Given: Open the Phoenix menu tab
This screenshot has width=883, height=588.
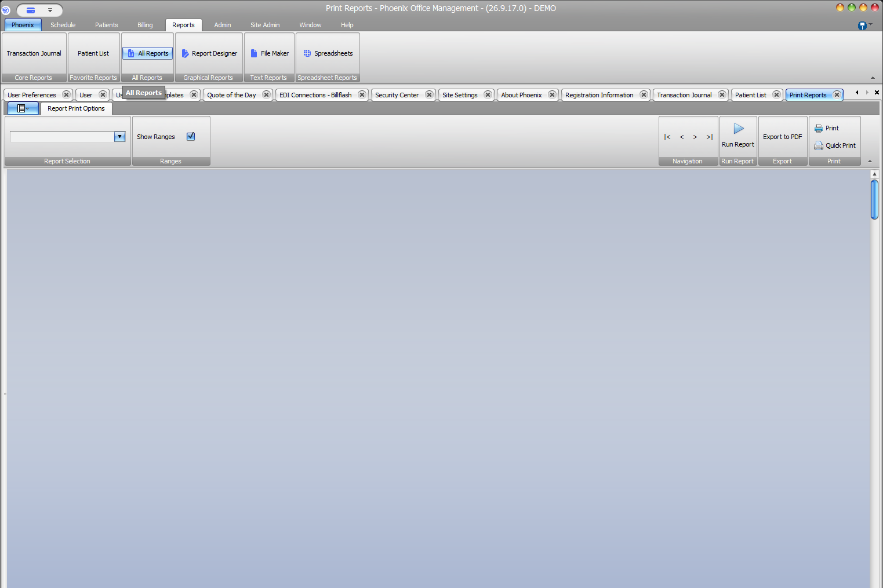Looking at the screenshot, I should tap(23, 25).
